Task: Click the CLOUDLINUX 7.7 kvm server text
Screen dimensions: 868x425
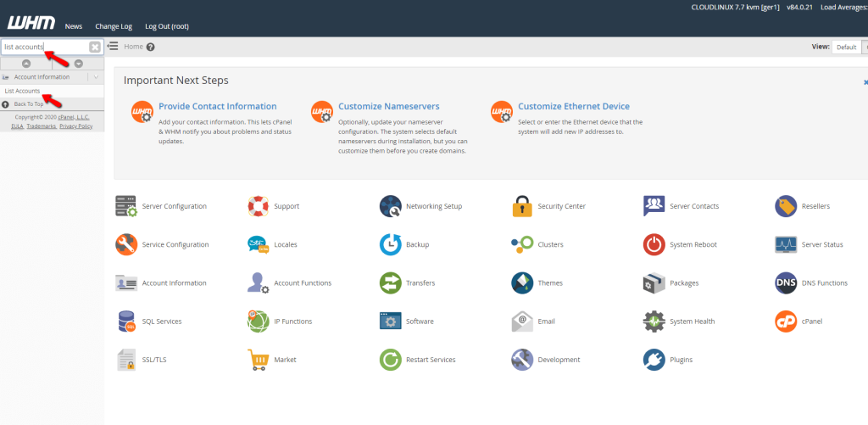Action: pyautogui.click(x=736, y=7)
